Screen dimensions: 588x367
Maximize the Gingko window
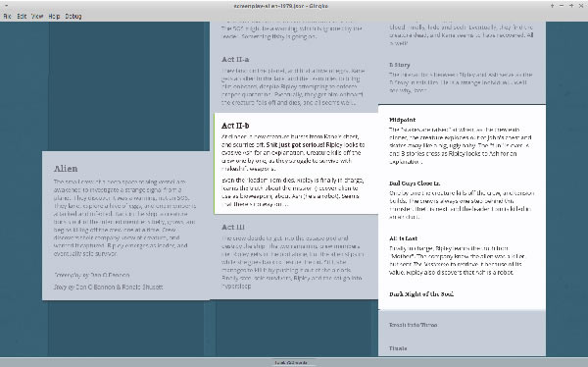pyautogui.click(x=571, y=6)
